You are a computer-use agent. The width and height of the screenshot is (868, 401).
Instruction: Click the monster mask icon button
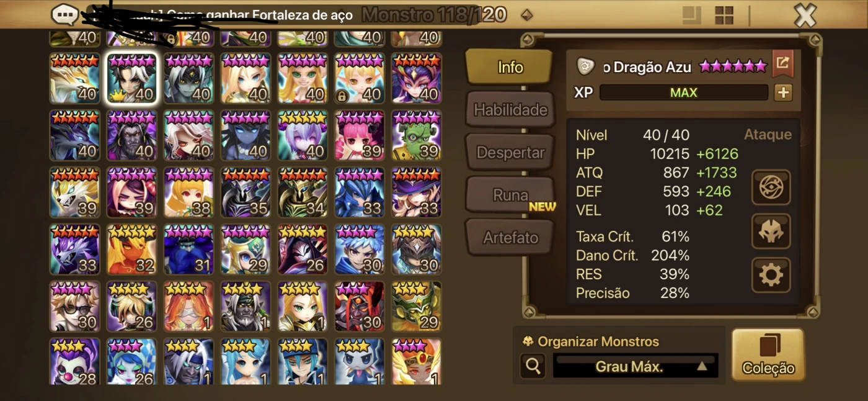(x=771, y=231)
